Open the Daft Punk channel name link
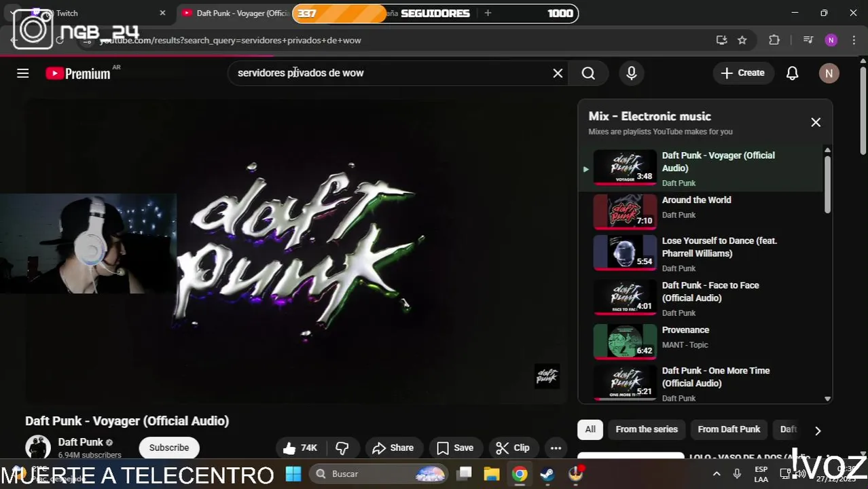868x489 pixels. click(x=80, y=442)
